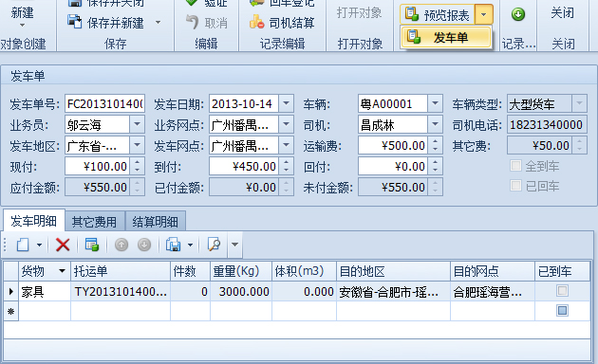Click the 目的地区 column header
This screenshot has height=364, width=598.
pos(394,271)
